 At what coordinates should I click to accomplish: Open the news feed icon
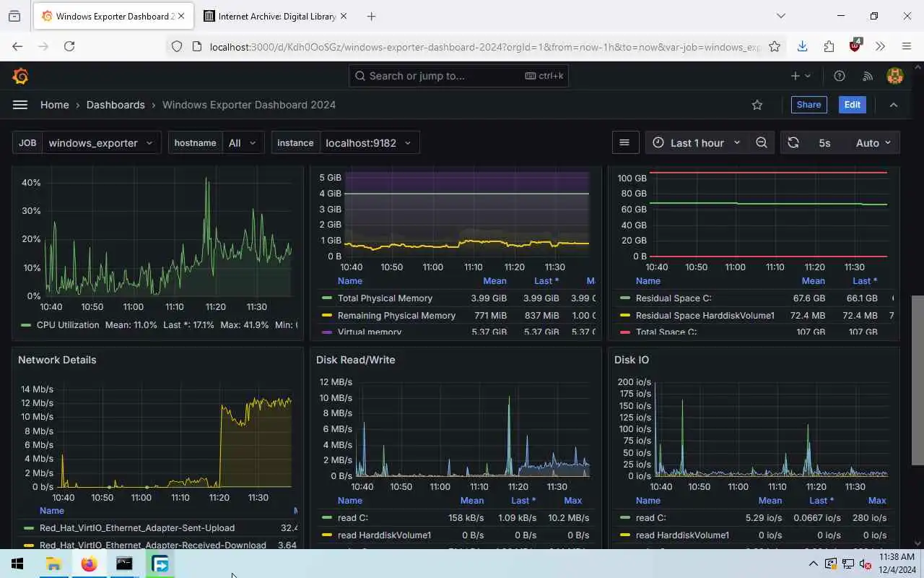pos(868,76)
